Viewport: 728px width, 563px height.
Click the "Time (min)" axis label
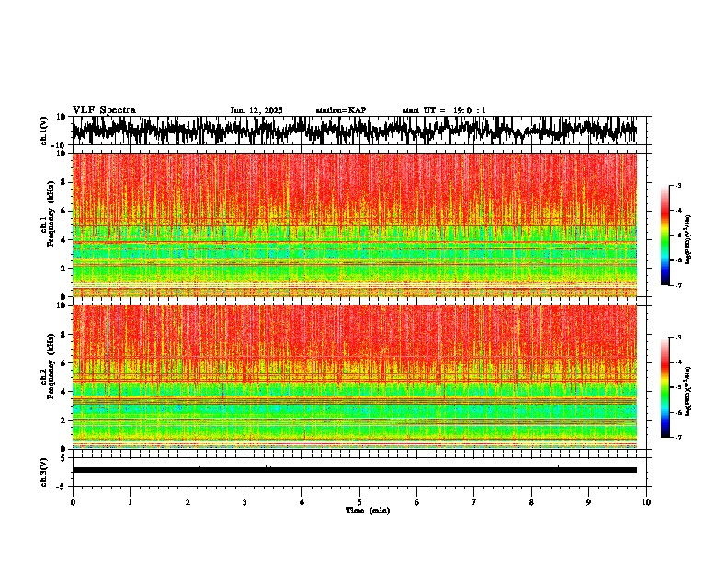[x=368, y=511]
